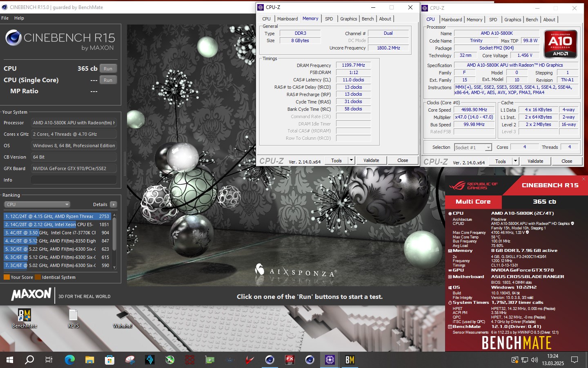Open Socket #1 selection dropdown
This screenshot has height=368, width=588.
click(x=473, y=148)
